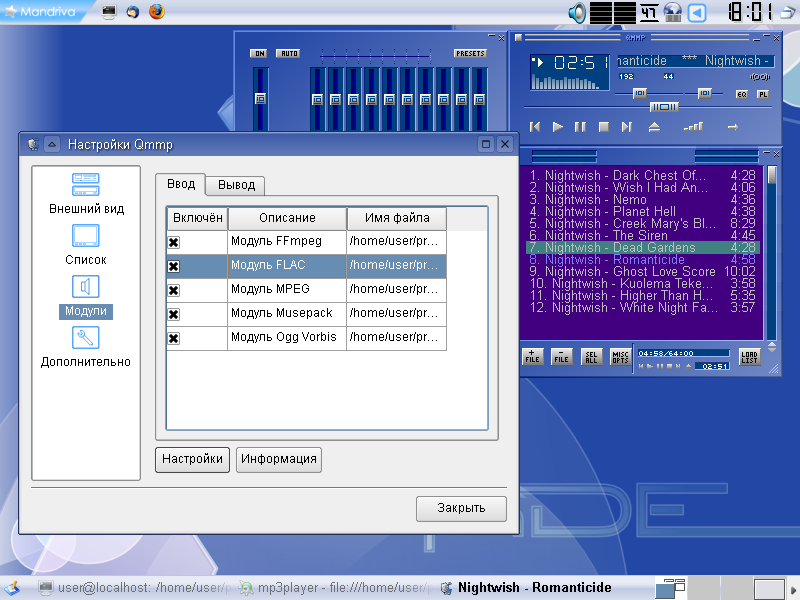Image resolution: width=800 pixels, height=600 pixels.
Task: Launch Firefox from the top panel
Action: coord(156,12)
